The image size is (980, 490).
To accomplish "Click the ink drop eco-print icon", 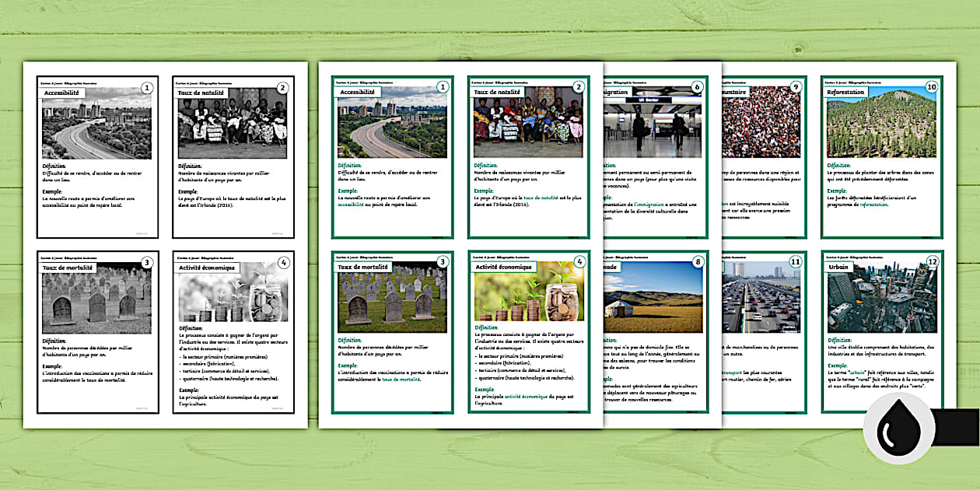I will coord(902,428).
